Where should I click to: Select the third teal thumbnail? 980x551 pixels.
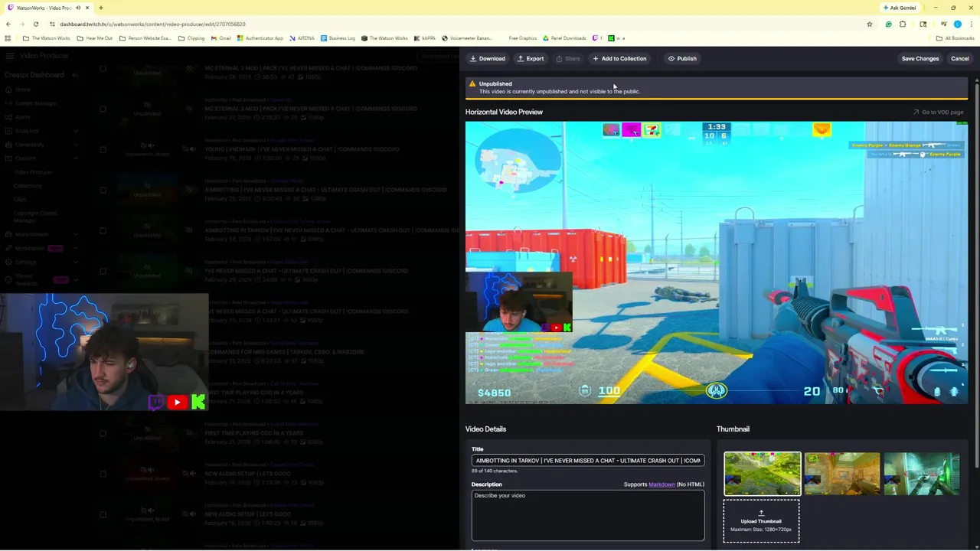[921, 474]
